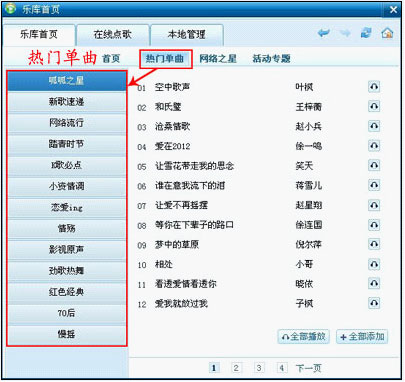The image size is (405, 382).
Task: Go to home via the house icon
Action: tap(387, 33)
